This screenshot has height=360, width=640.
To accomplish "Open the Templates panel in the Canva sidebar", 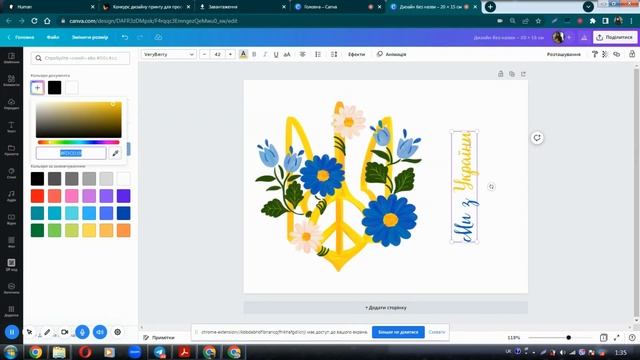I will (x=11, y=58).
